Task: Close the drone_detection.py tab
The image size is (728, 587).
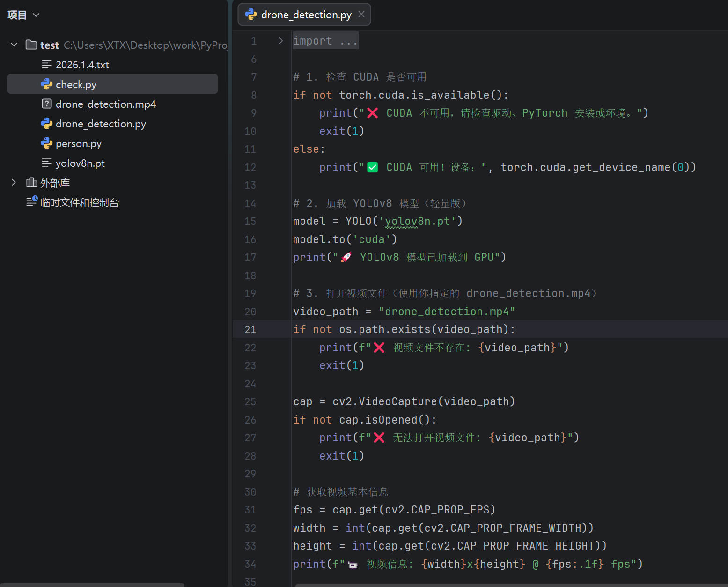Action: click(361, 15)
